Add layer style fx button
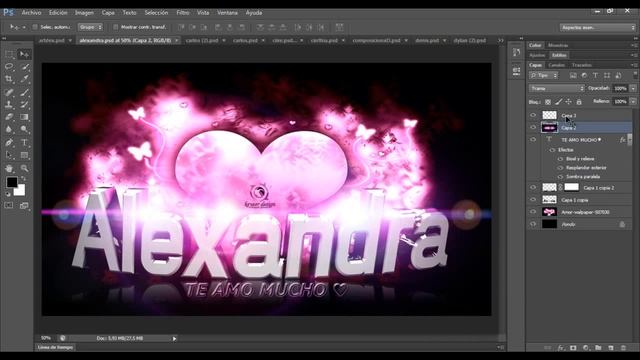The height and width of the screenshot is (360, 640). coord(561,348)
